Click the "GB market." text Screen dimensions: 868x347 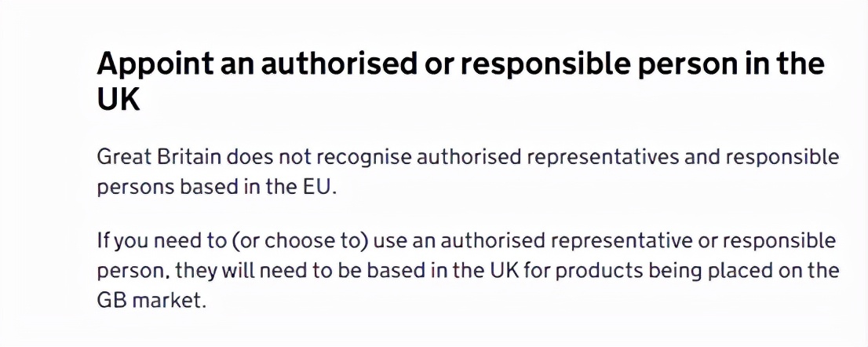point(151,301)
